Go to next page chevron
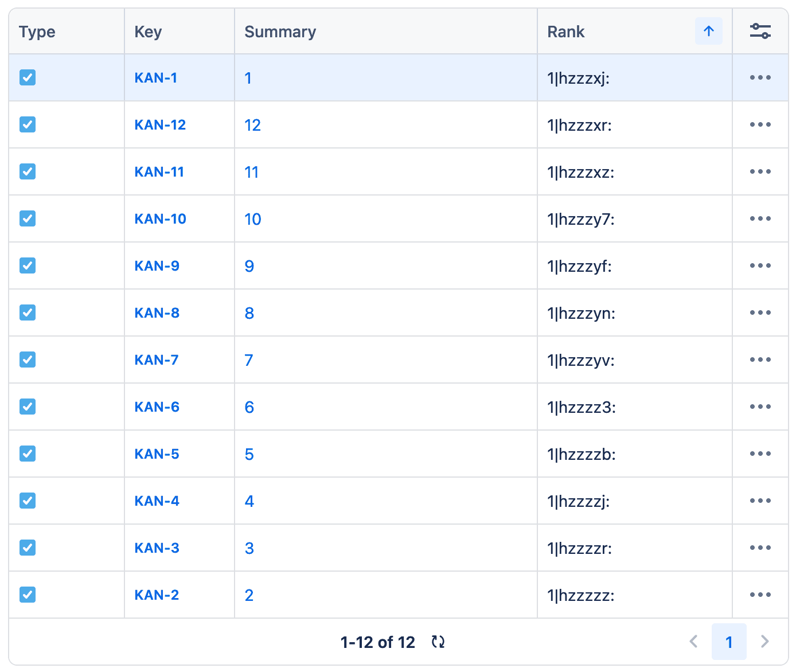The width and height of the screenshot is (796, 672). tap(764, 642)
